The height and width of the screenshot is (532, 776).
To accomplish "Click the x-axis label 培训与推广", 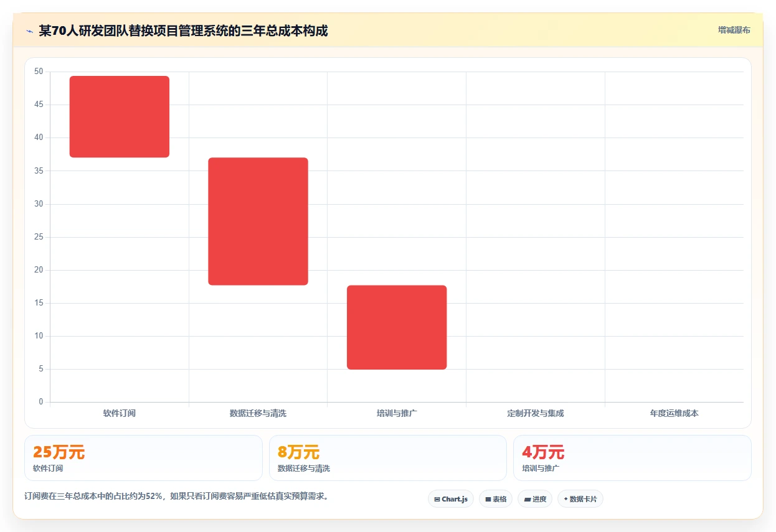I will 397,413.
